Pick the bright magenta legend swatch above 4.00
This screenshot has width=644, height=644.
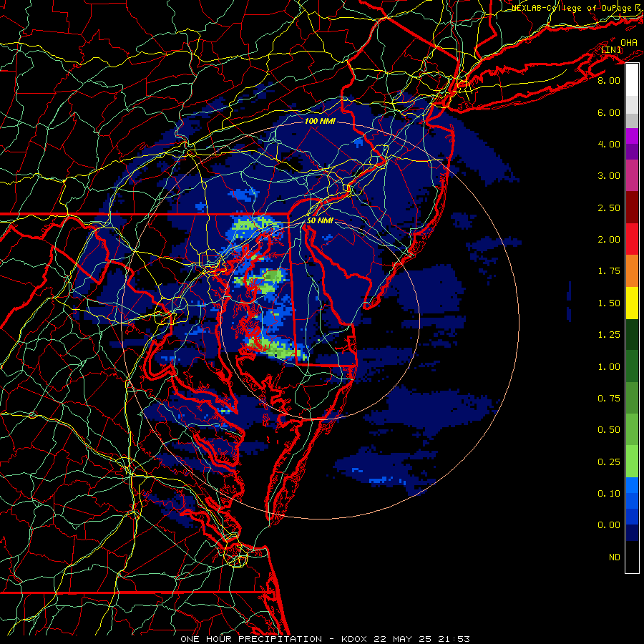tap(632, 136)
